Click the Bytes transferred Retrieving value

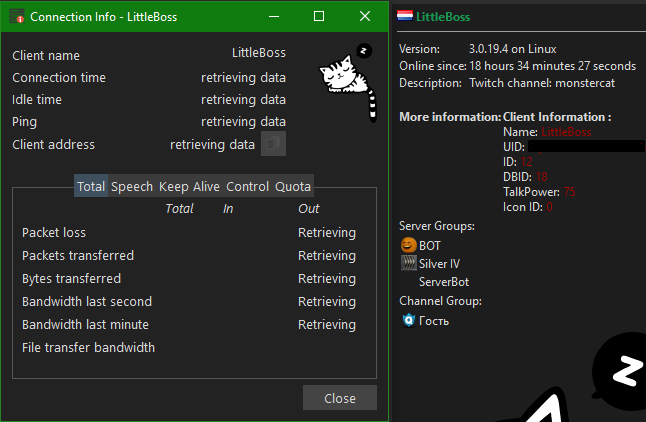click(x=327, y=279)
